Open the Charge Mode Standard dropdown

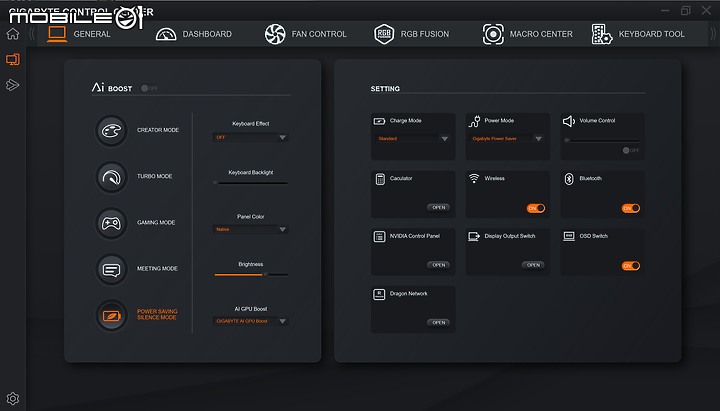coord(412,138)
